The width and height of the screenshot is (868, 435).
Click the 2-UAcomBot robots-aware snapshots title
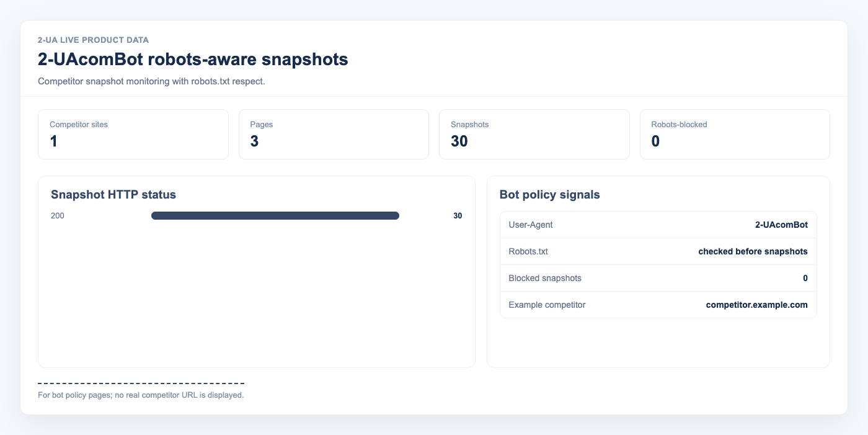pos(193,60)
